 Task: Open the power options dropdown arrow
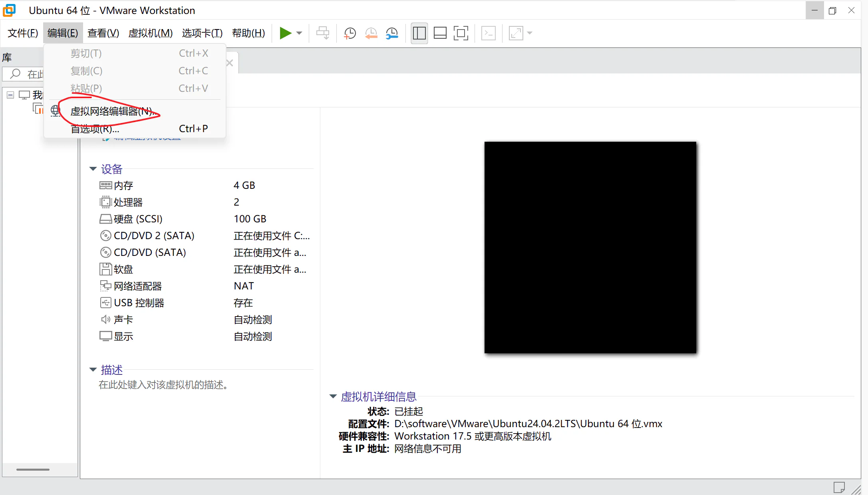pos(299,33)
